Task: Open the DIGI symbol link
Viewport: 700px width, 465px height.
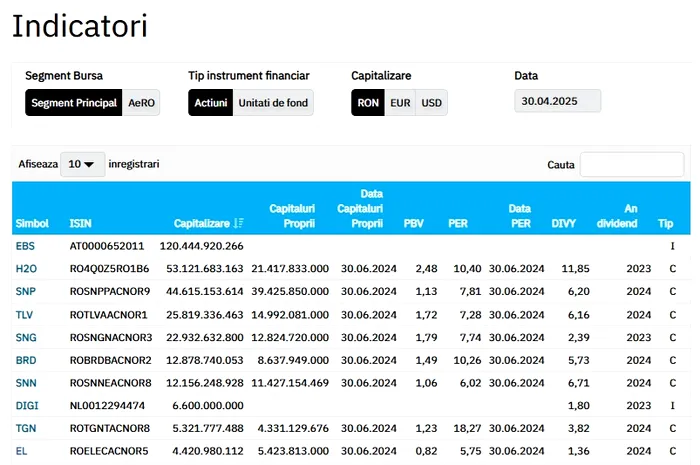Action: pyautogui.click(x=27, y=406)
